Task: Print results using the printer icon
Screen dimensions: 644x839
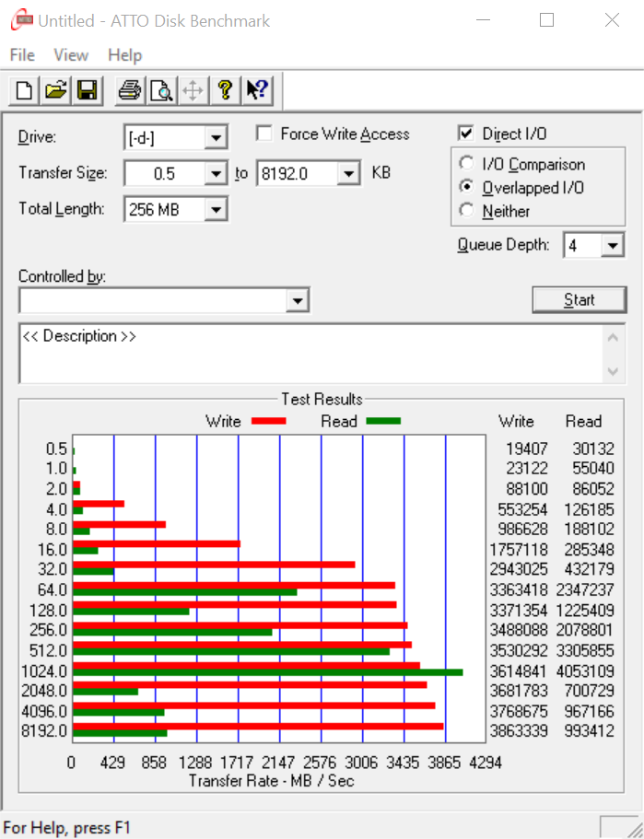Action: point(130,90)
